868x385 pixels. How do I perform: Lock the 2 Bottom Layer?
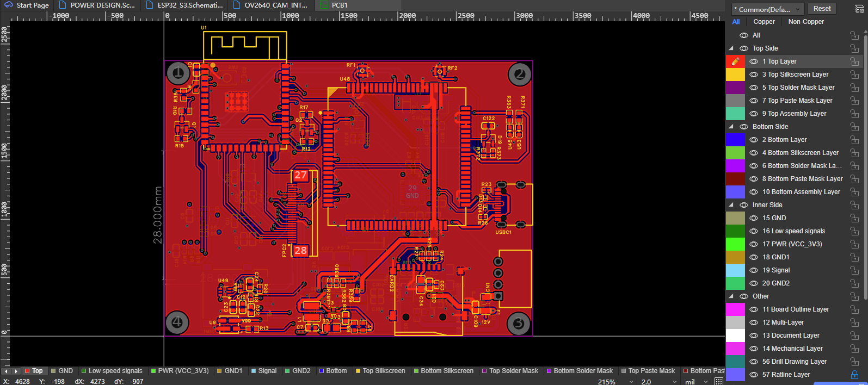(x=854, y=140)
